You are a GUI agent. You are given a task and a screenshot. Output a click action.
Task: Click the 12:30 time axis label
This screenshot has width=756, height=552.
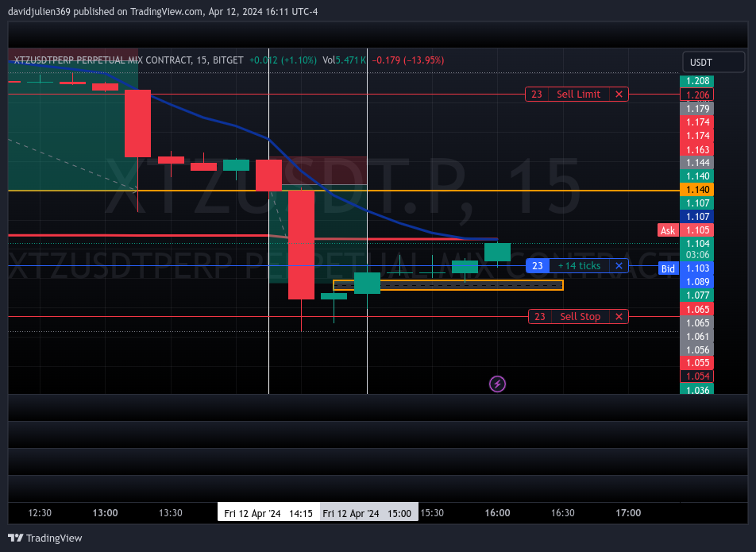(40, 513)
